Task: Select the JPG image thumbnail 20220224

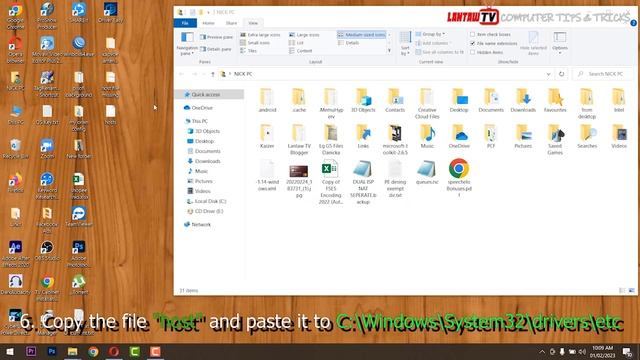Action: (299, 181)
